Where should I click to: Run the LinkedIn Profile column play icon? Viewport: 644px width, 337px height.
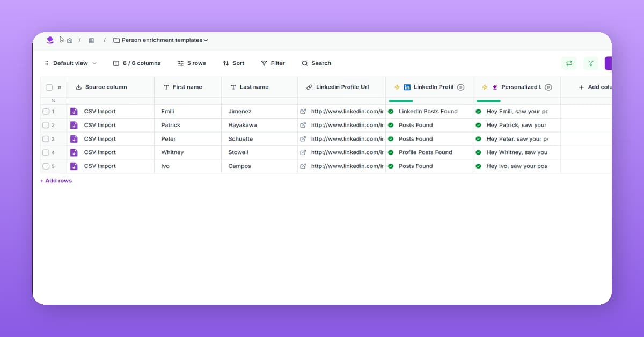pos(460,87)
